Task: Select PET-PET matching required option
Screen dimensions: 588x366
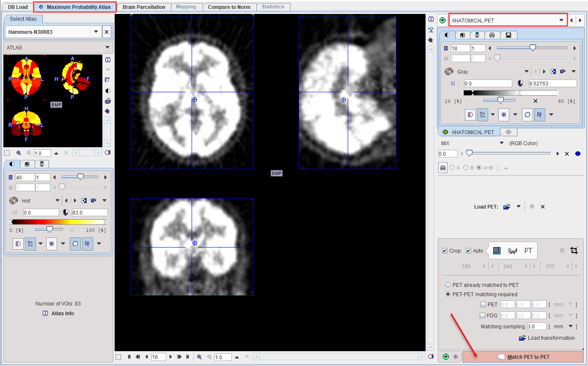Action: coord(448,294)
